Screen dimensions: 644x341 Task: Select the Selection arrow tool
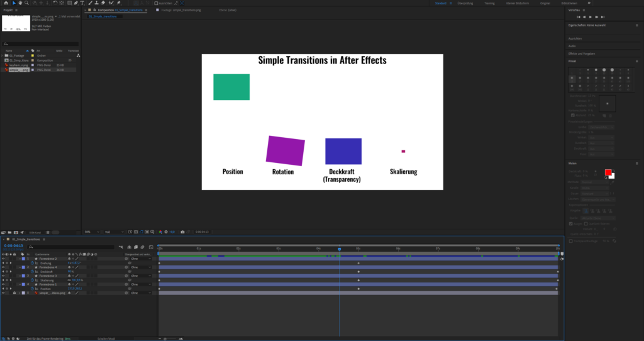click(x=14, y=3)
